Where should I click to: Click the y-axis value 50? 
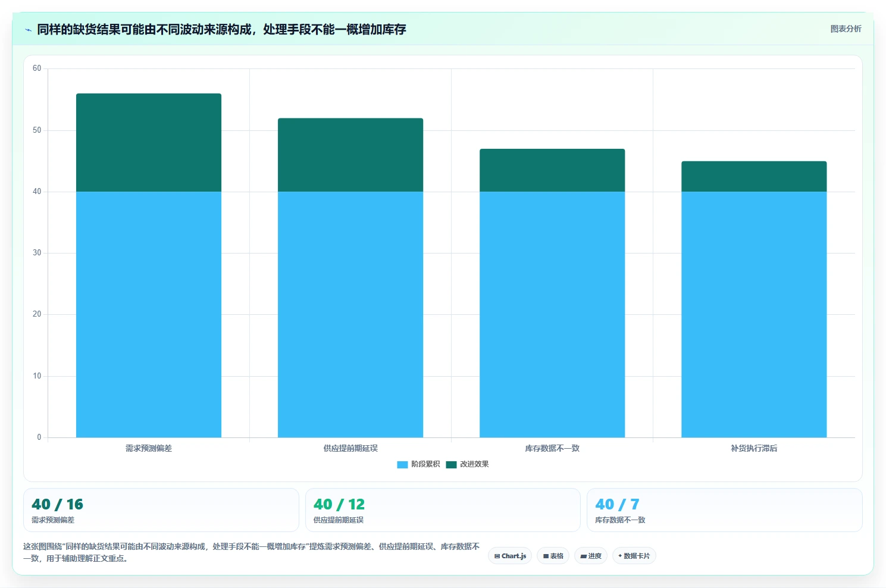(x=37, y=130)
